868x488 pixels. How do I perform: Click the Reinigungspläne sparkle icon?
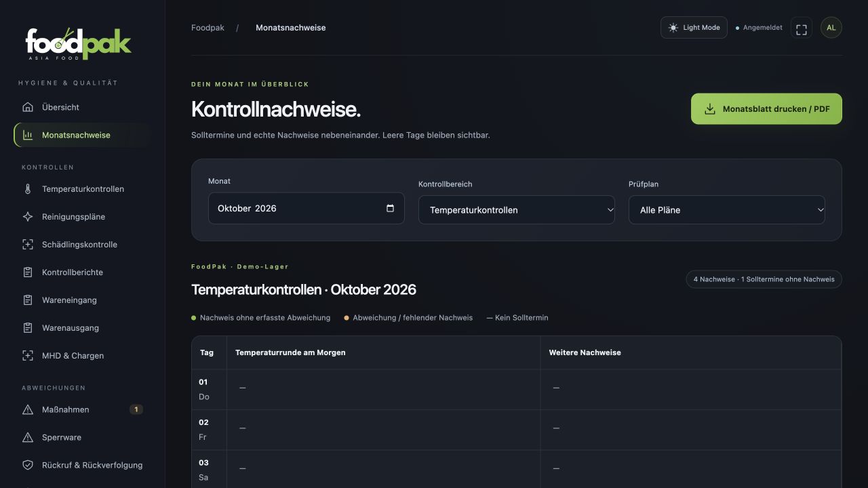pyautogui.click(x=28, y=217)
